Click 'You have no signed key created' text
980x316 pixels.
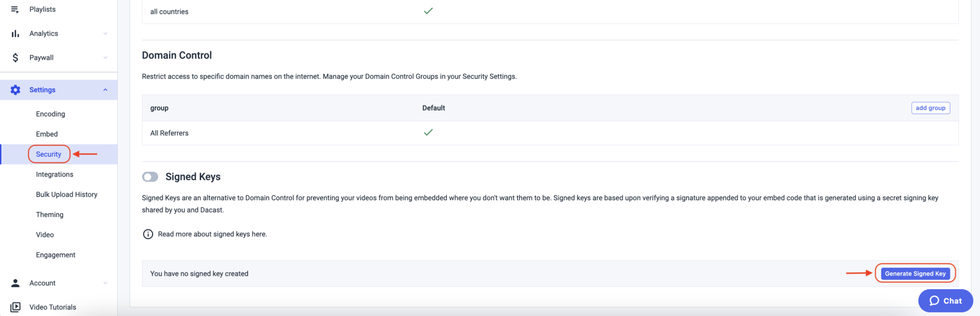click(x=199, y=274)
